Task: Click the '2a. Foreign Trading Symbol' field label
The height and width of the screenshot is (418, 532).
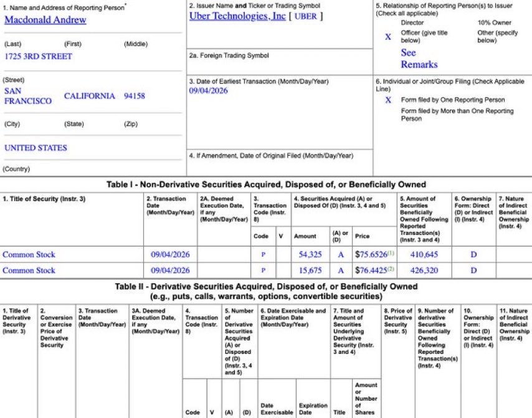Action: pos(229,55)
